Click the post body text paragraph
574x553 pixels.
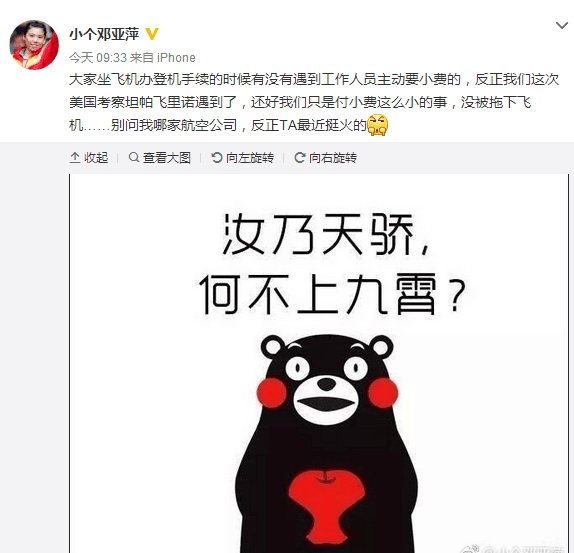314,102
